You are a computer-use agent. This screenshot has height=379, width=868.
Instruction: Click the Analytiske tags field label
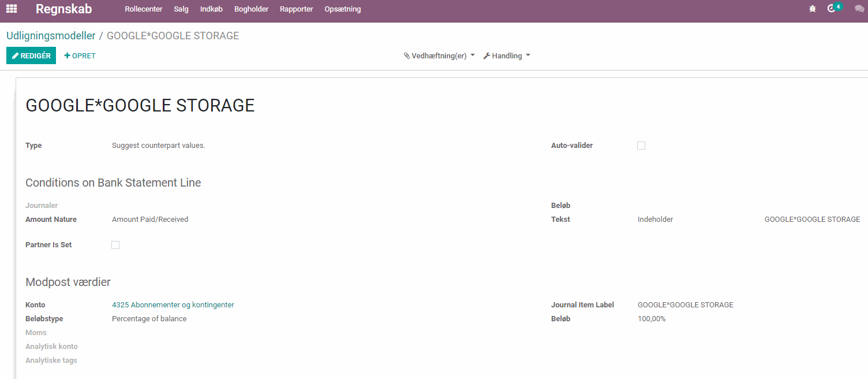(x=51, y=361)
